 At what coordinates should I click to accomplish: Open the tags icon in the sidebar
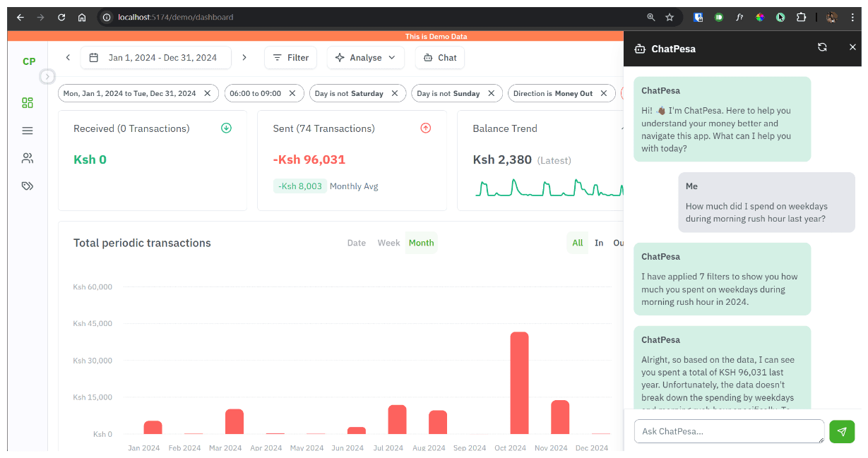(x=28, y=186)
